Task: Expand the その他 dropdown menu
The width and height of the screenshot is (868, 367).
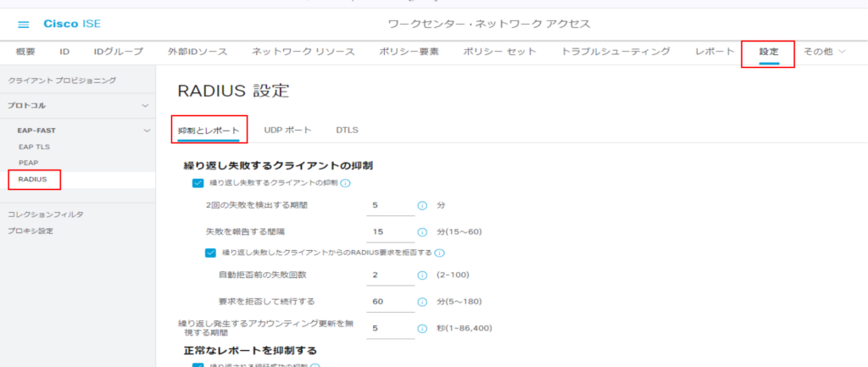Action: 824,53
